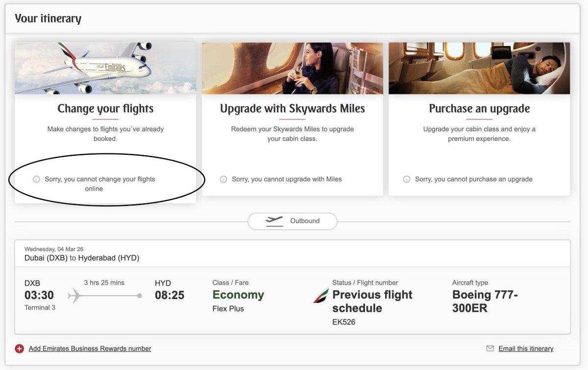This screenshot has width=588, height=370.
Task: Select the Purchase an upgrade heading
Action: point(479,108)
